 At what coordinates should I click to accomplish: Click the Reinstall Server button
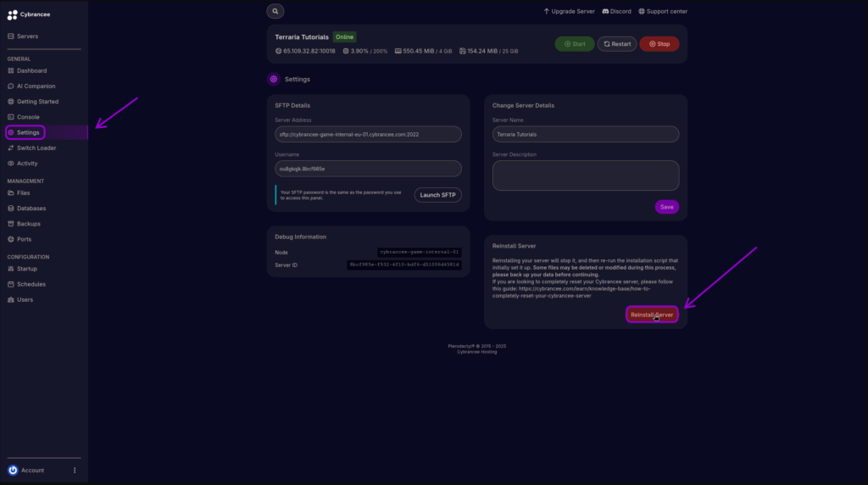(x=652, y=315)
